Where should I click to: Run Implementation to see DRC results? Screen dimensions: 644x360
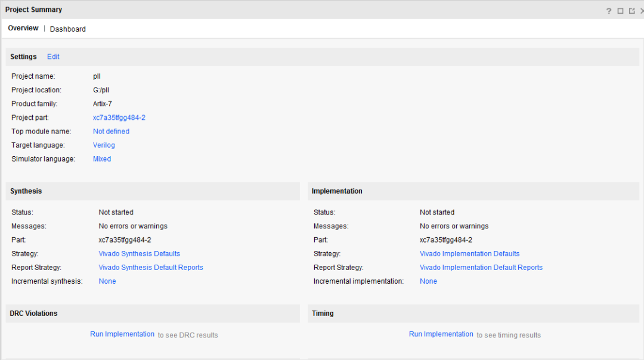coord(122,334)
